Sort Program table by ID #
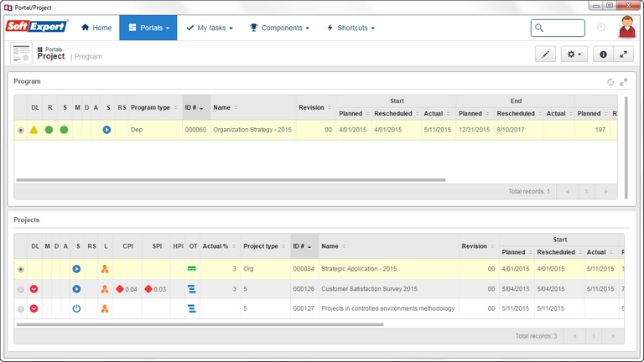 coord(196,107)
